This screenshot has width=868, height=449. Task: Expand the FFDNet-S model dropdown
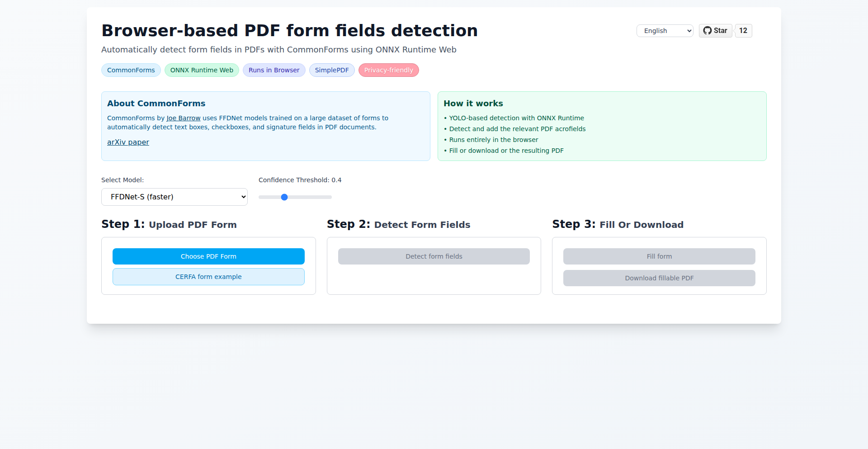(x=175, y=197)
